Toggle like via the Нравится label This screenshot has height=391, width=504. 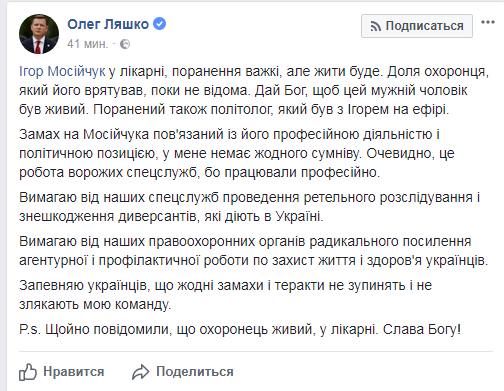tap(74, 372)
